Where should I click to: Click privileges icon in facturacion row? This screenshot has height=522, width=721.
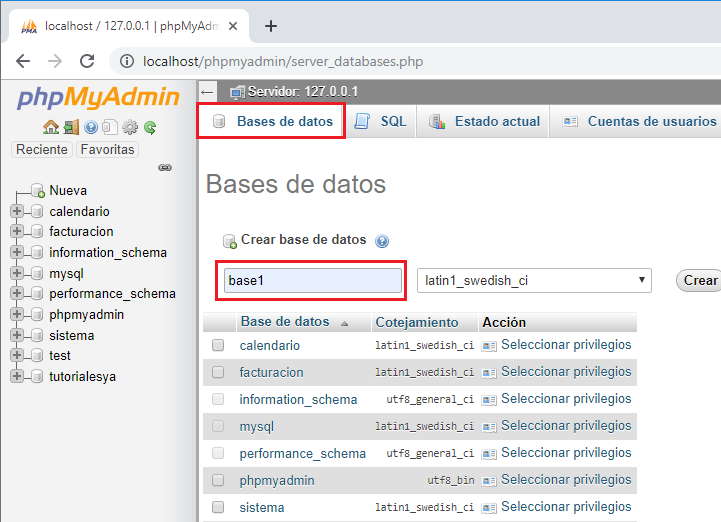tap(489, 373)
